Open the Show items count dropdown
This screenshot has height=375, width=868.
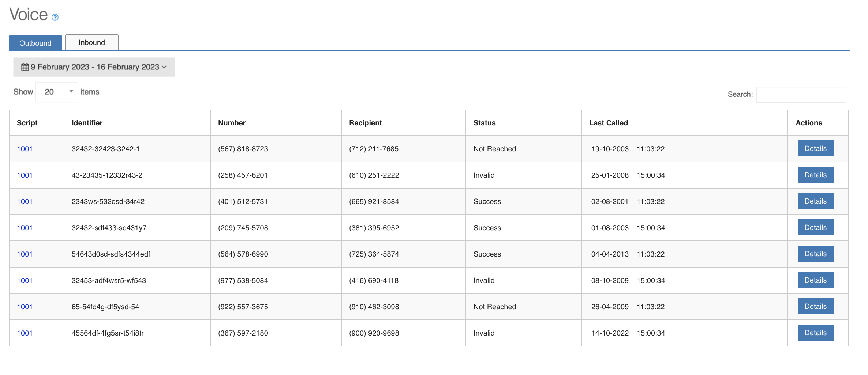coord(56,92)
